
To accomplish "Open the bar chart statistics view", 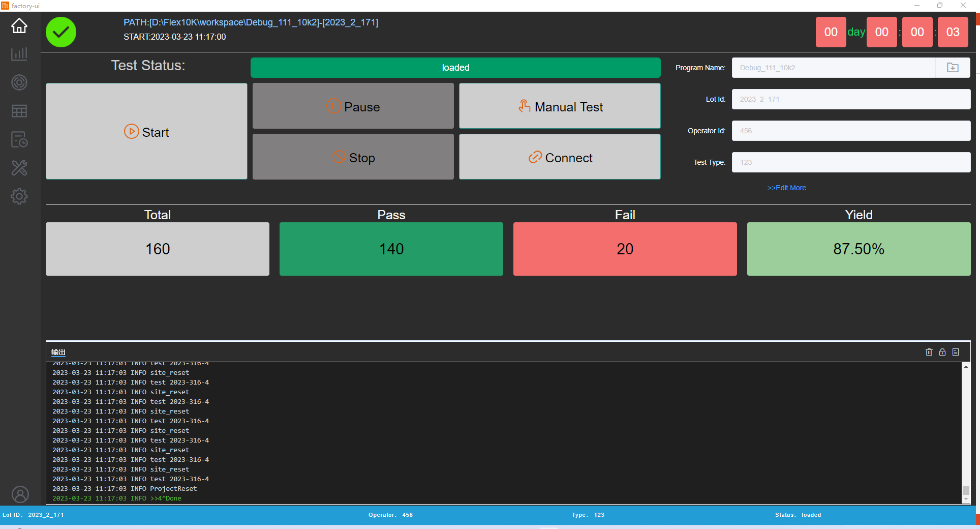I will click(x=19, y=54).
